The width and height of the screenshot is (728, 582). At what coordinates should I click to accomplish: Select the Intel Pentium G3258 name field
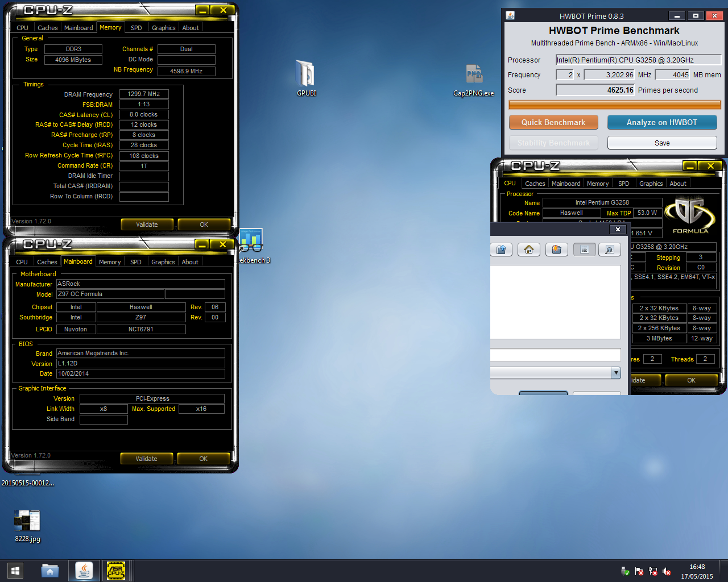(602, 202)
